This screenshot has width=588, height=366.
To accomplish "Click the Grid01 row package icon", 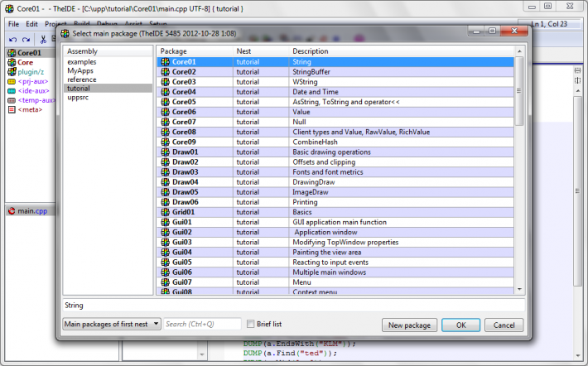I will (165, 212).
